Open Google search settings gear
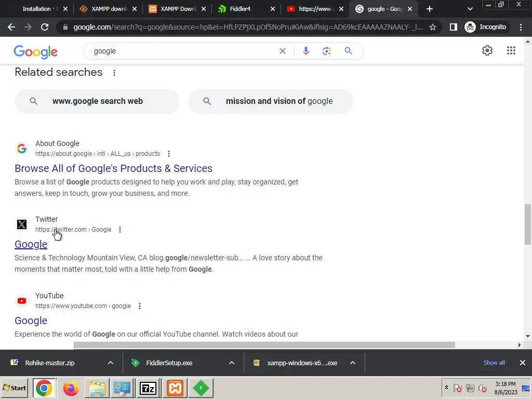This screenshot has height=399, width=532. click(487, 50)
